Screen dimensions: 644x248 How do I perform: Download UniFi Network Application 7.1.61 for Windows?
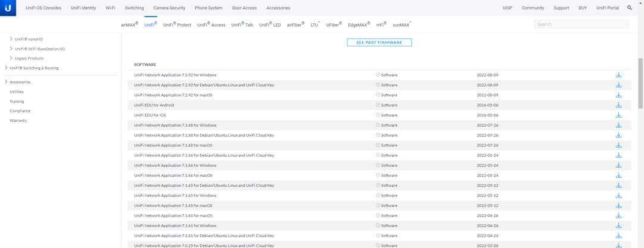pos(618,225)
